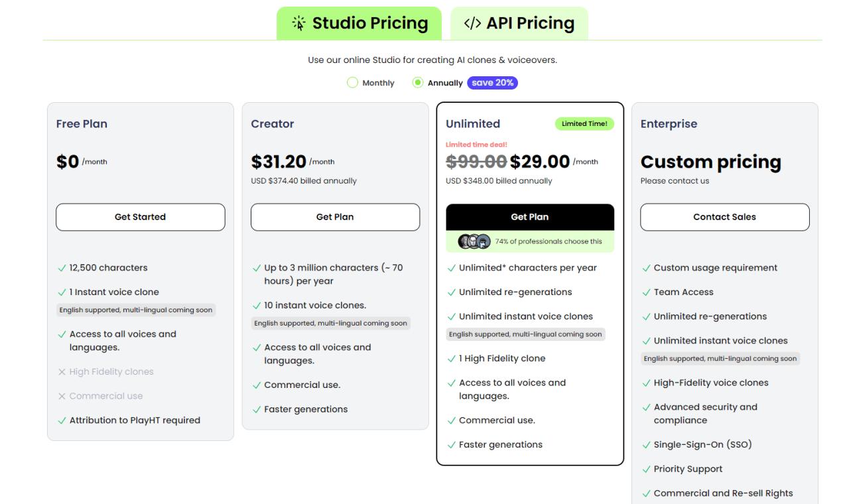Image resolution: width=849 pixels, height=504 pixels.
Task: Click Get Plan for the Creator tier
Action: 335,217
